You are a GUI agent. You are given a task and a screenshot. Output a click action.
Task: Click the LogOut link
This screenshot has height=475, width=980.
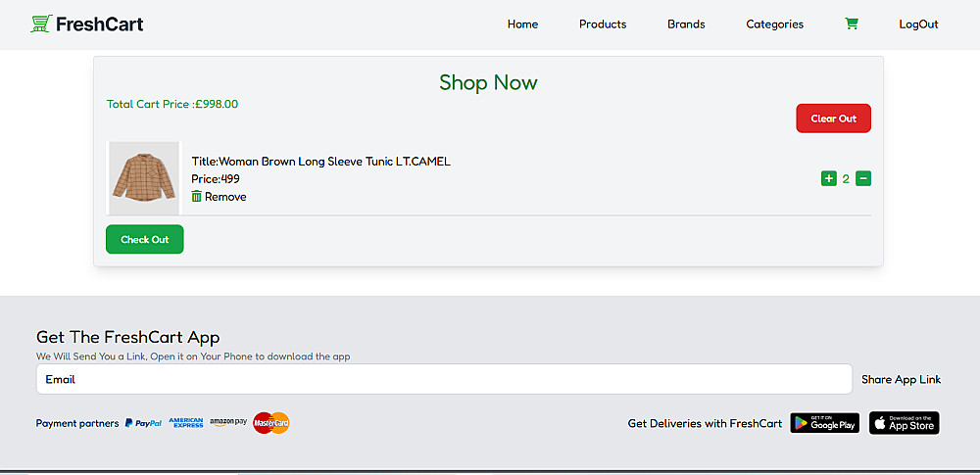pyautogui.click(x=918, y=24)
